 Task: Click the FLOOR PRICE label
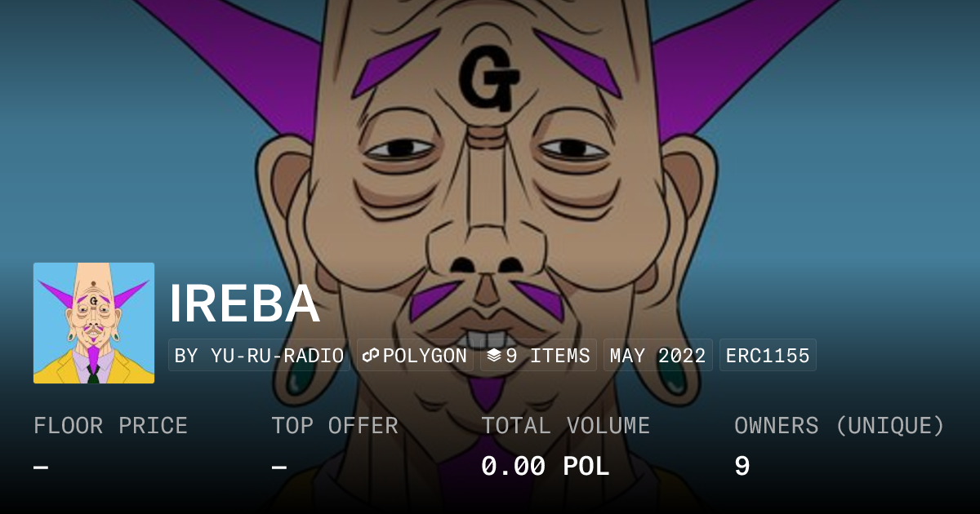[x=110, y=426]
